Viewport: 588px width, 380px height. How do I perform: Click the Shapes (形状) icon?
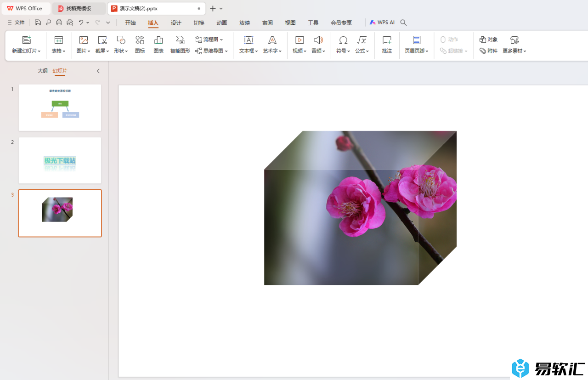pos(121,40)
